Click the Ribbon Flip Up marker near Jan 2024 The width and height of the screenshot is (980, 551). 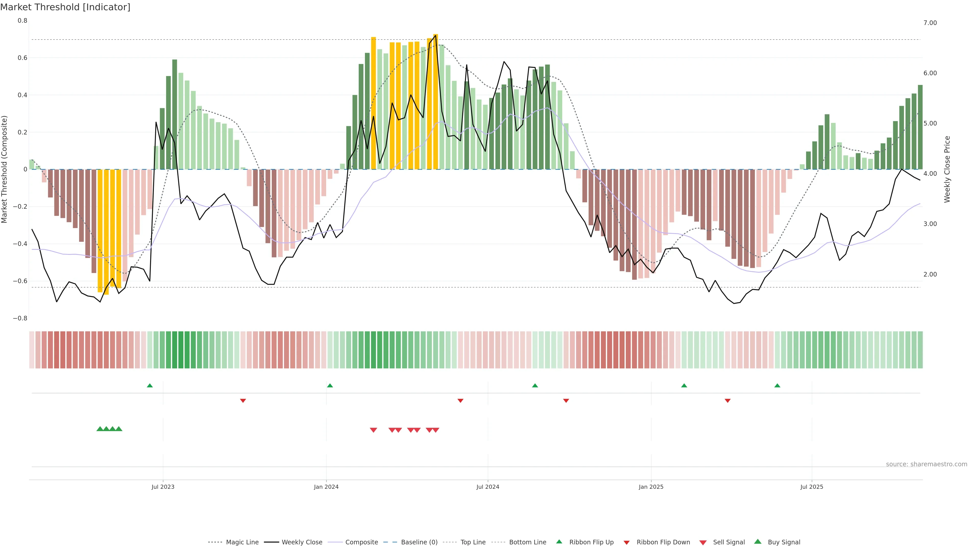pyautogui.click(x=330, y=386)
